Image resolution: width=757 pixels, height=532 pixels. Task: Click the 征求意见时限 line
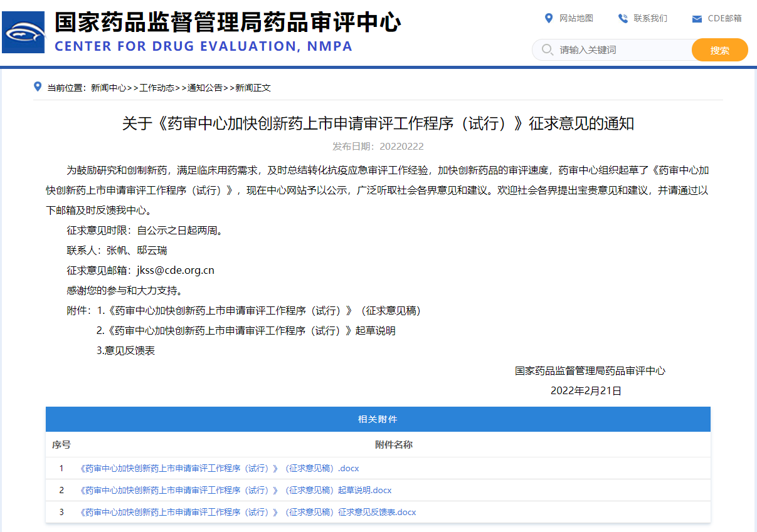coord(145,231)
